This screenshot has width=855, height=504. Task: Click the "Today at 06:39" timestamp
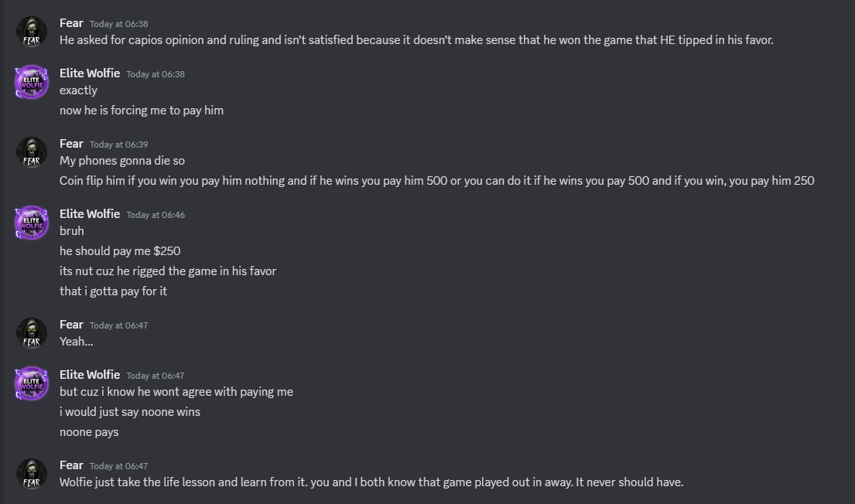coord(119,145)
